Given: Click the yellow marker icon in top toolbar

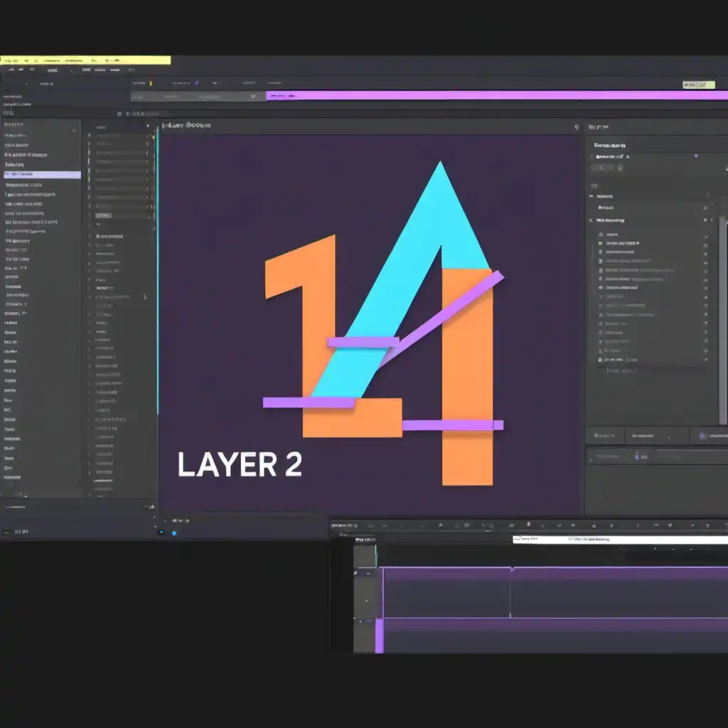Looking at the screenshot, I should click(x=151, y=84).
